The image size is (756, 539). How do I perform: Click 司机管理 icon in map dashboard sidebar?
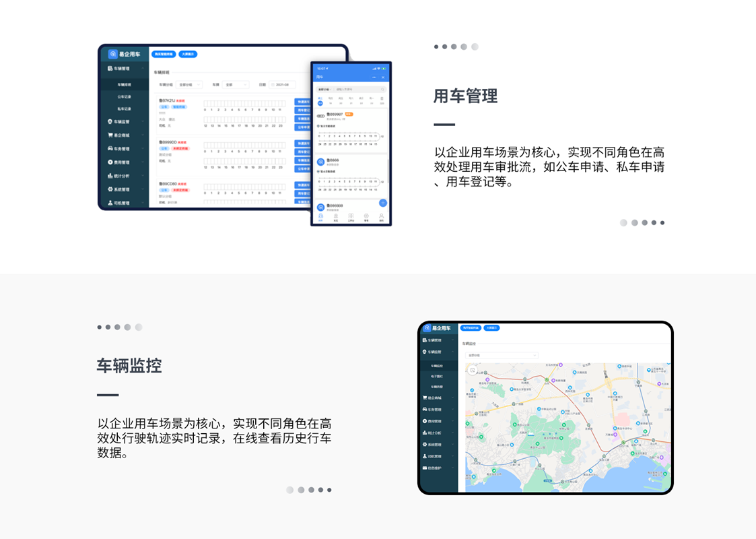425,456
